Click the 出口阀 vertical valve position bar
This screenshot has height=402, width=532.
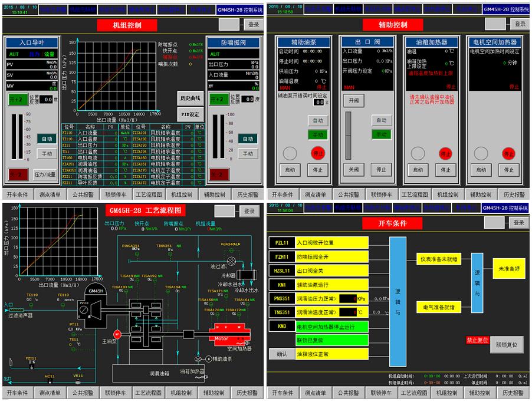(349, 135)
